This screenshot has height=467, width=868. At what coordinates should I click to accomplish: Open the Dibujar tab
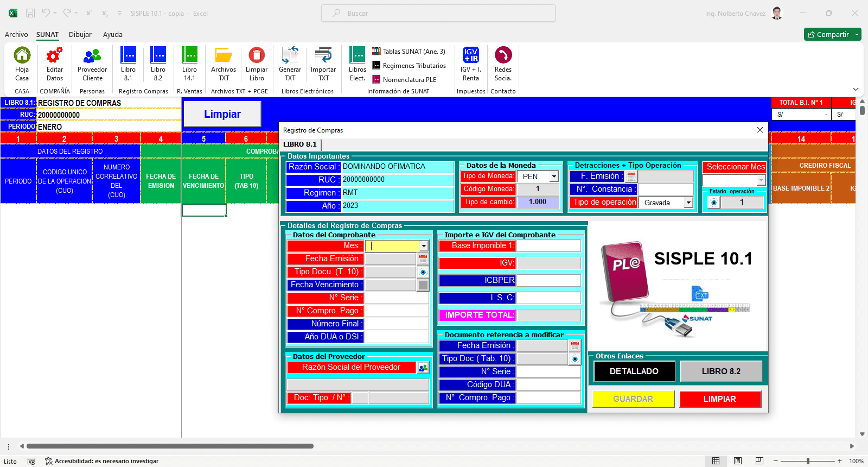80,34
